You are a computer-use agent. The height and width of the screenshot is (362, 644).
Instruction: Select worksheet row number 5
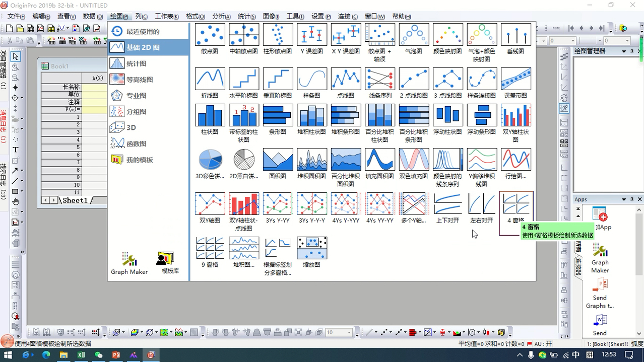(x=61, y=148)
